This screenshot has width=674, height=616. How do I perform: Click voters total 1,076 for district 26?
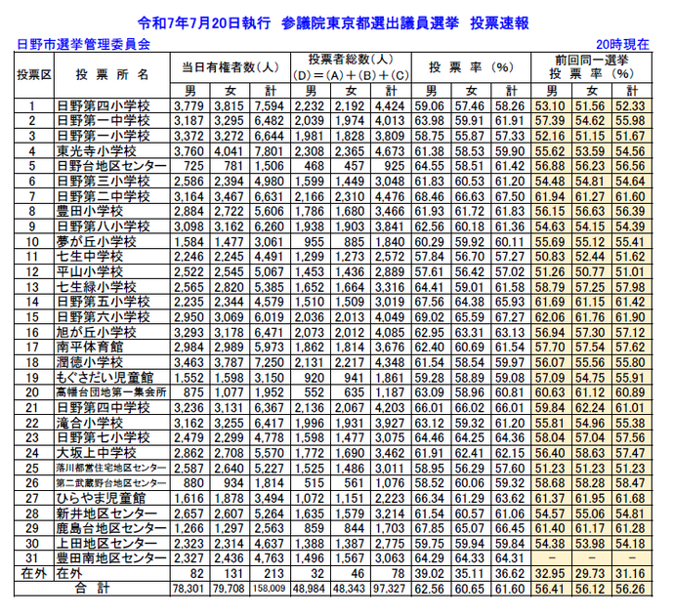[x=391, y=483]
